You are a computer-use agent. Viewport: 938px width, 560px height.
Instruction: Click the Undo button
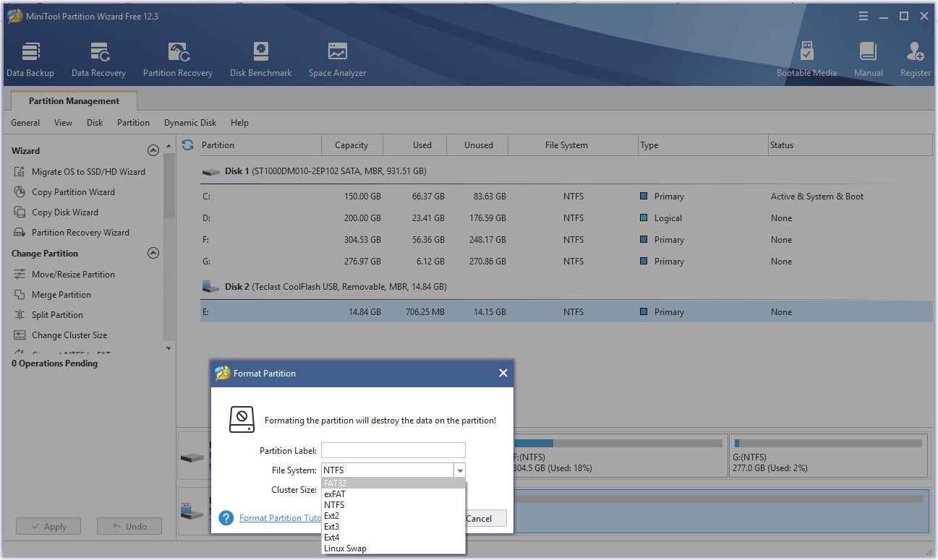[129, 527]
